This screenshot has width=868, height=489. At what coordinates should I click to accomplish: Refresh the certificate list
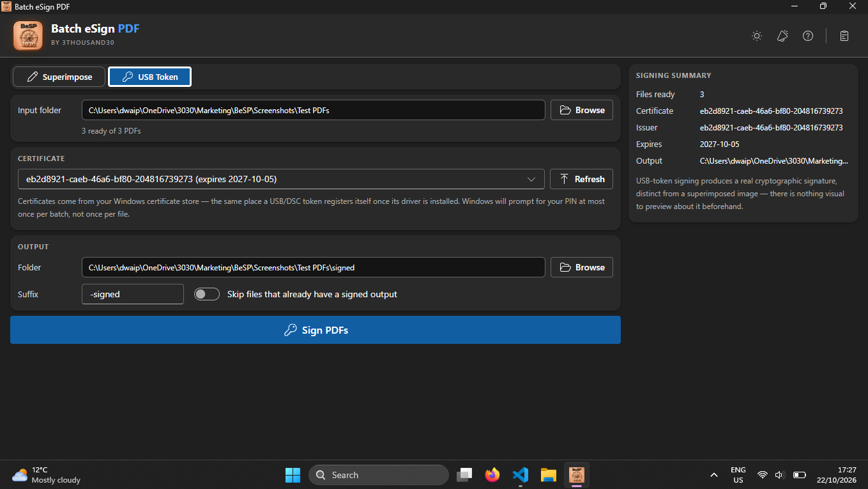click(582, 179)
